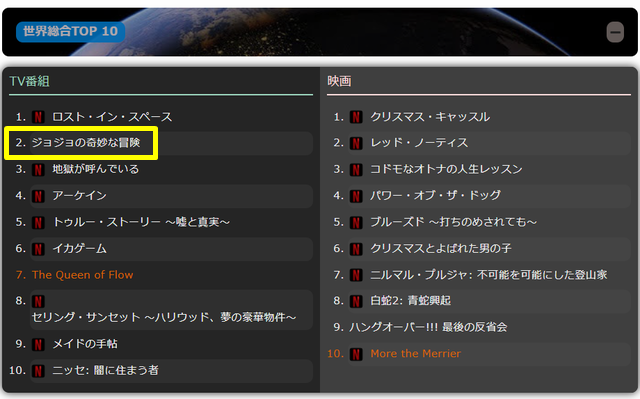The width and height of the screenshot is (640, 399).
Task: Open コドモなオトナの人生レッスン movie
Action: pos(446,169)
